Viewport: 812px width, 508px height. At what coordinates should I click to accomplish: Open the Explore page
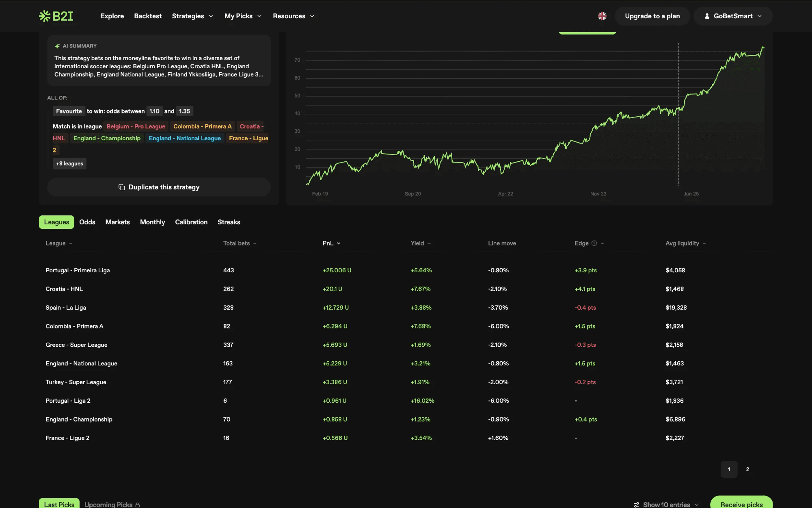click(112, 16)
